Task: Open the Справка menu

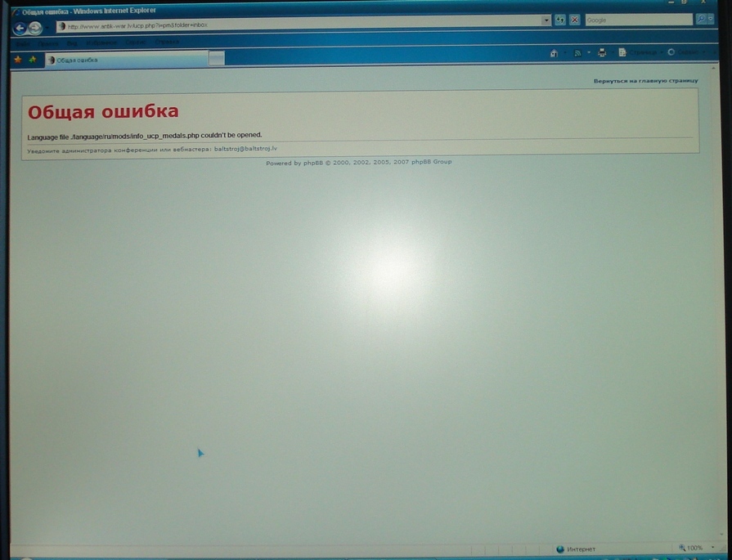Action: (x=167, y=42)
